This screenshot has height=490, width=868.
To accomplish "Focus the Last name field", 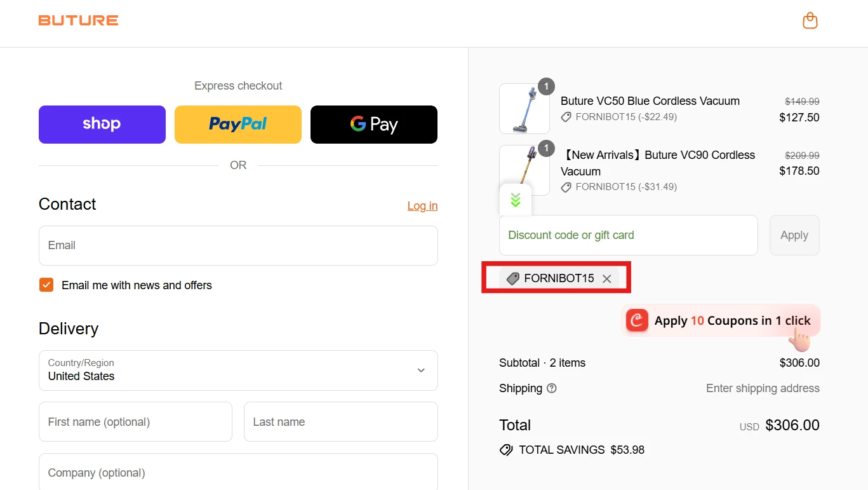I will coord(341,421).
